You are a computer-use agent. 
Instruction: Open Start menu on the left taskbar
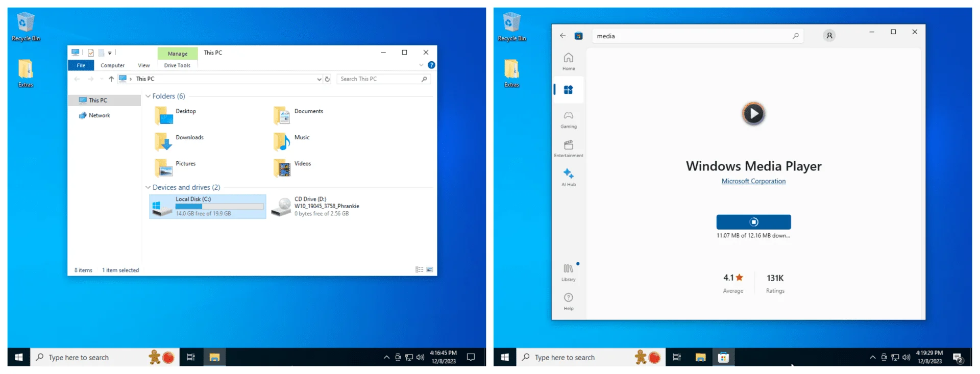pyautogui.click(x=19, y=357)
